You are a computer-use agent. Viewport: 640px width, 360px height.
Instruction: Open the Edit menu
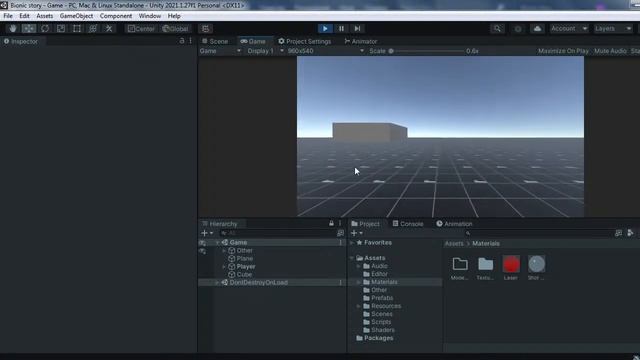click(x=24, y=16)
